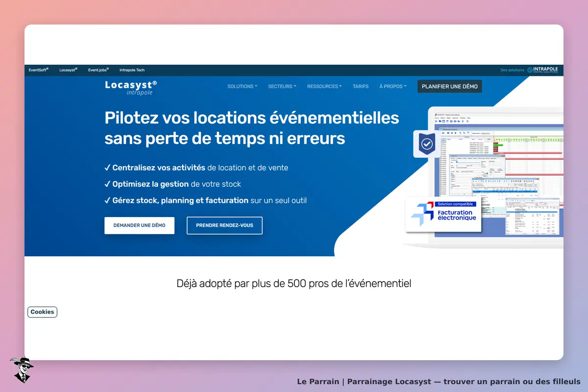The height and width of the screenshot is (392, 588).
Task: Click the Intrapole Digital Solutions logo
Action: 542,70
